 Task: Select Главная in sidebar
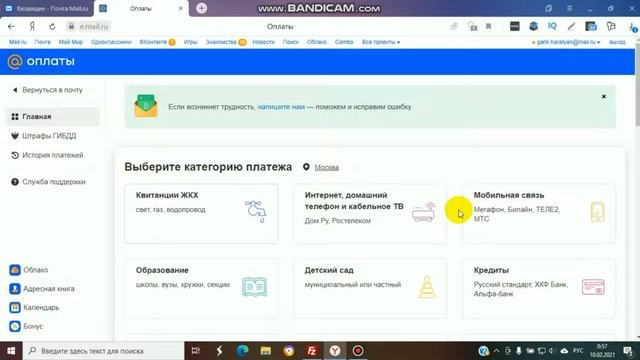pos(53,117)
